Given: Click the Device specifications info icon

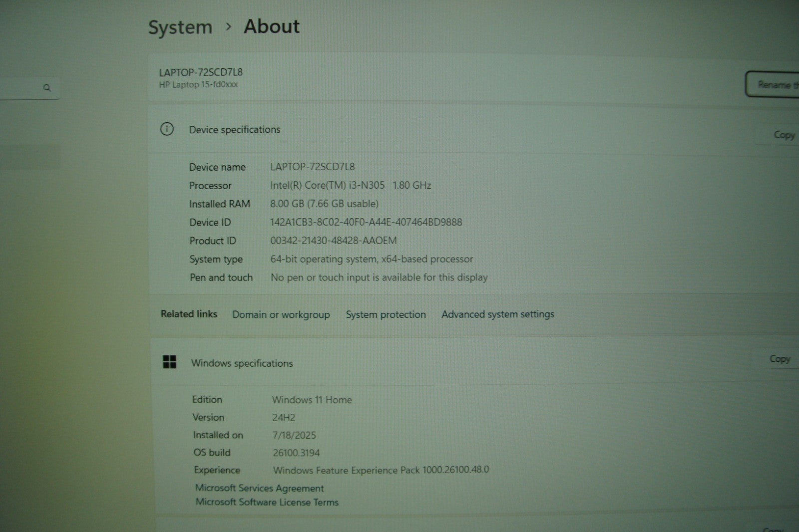Looking at the screenshot, I should point(167,129).
